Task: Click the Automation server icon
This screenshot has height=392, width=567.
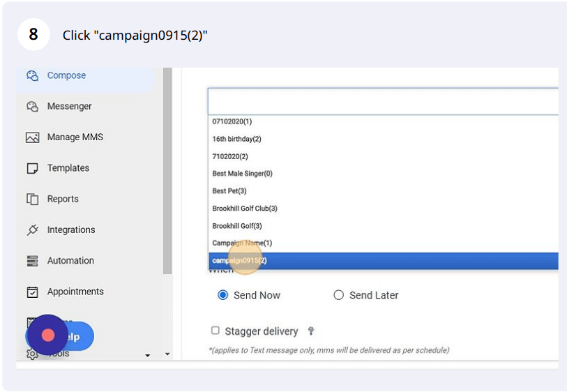Action: [32, 261]
